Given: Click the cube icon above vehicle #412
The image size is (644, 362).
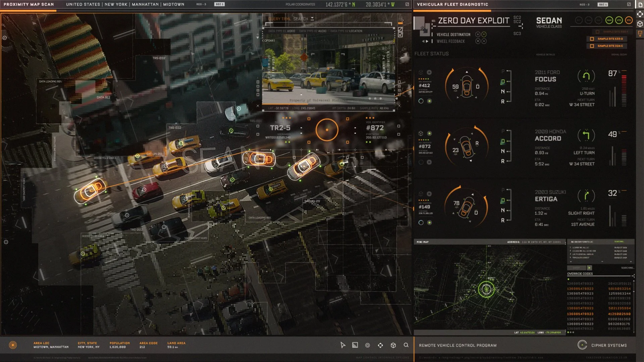Looking at the screenshot, I should (x=421, y=72).
